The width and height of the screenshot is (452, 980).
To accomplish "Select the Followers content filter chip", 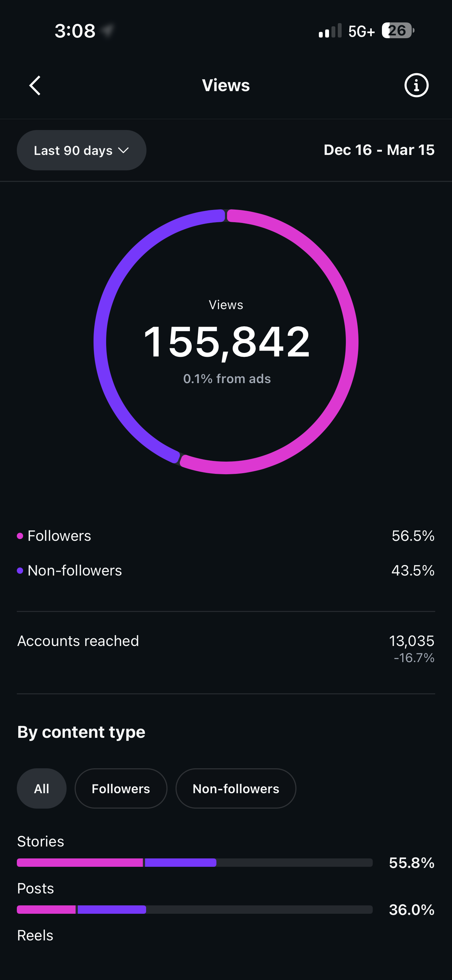I will pyautogui.click(x=121, y=788).
